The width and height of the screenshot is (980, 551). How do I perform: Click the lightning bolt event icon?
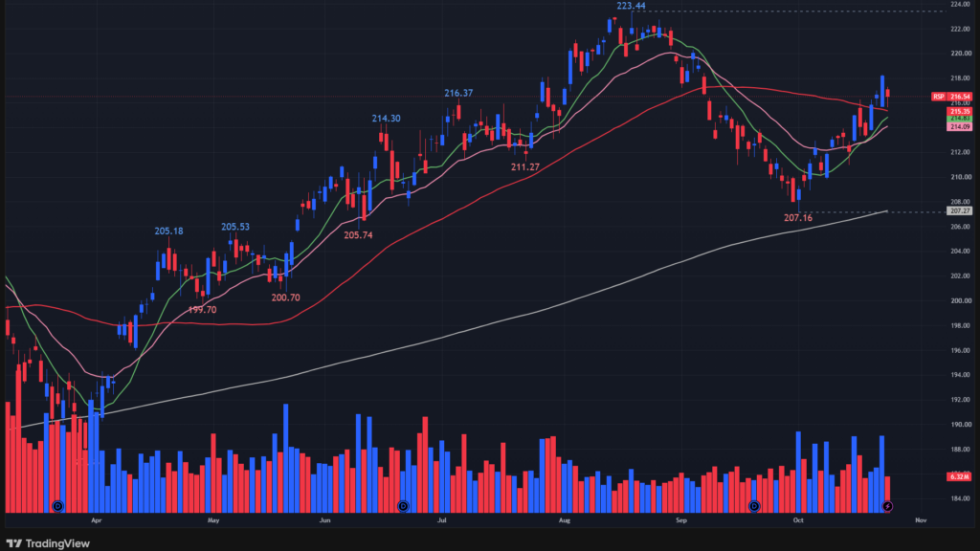coord(887,506)
